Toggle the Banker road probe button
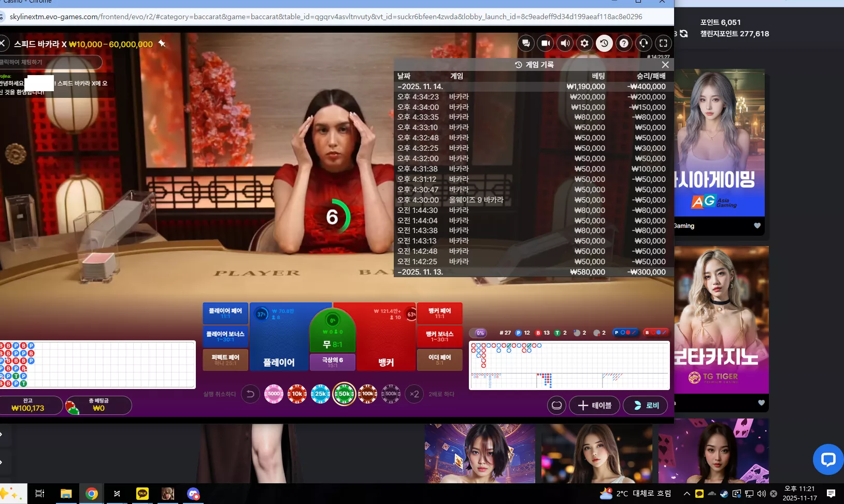 point(656,333)
